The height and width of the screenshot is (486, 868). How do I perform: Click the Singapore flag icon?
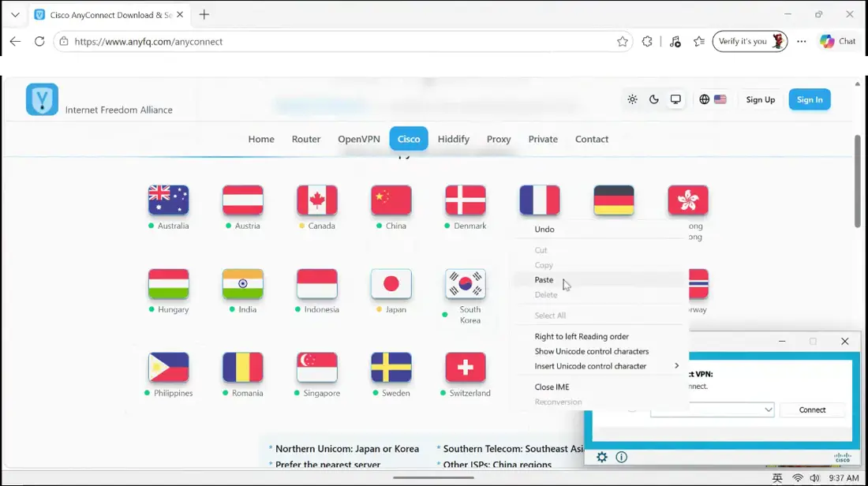coord(317,367)
